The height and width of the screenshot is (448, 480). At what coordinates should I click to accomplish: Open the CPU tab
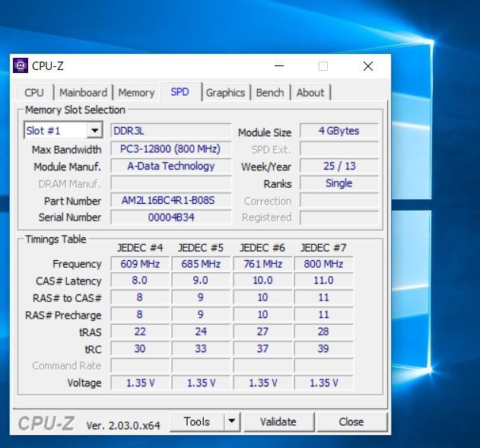tap(34, 93)
